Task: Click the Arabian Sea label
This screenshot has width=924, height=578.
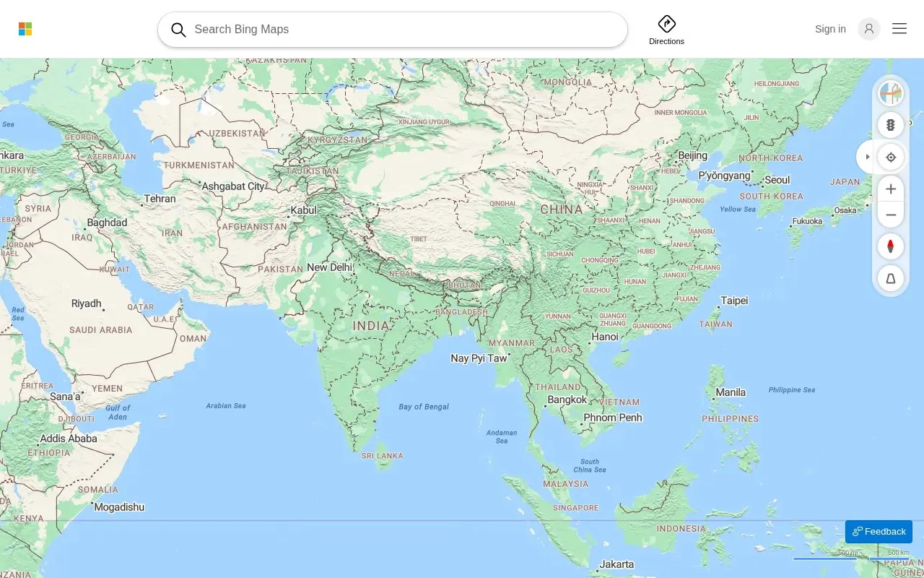Action: click(x=226, y=406)
